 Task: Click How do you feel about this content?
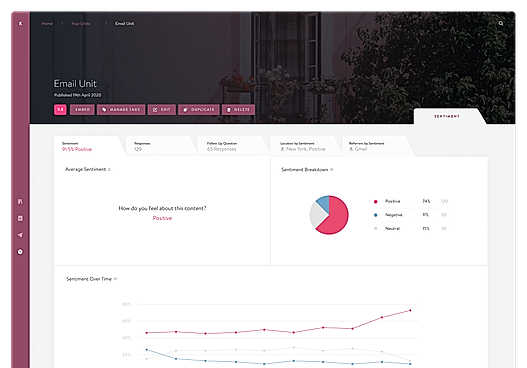pyautogui.click(x=162, y=208)
